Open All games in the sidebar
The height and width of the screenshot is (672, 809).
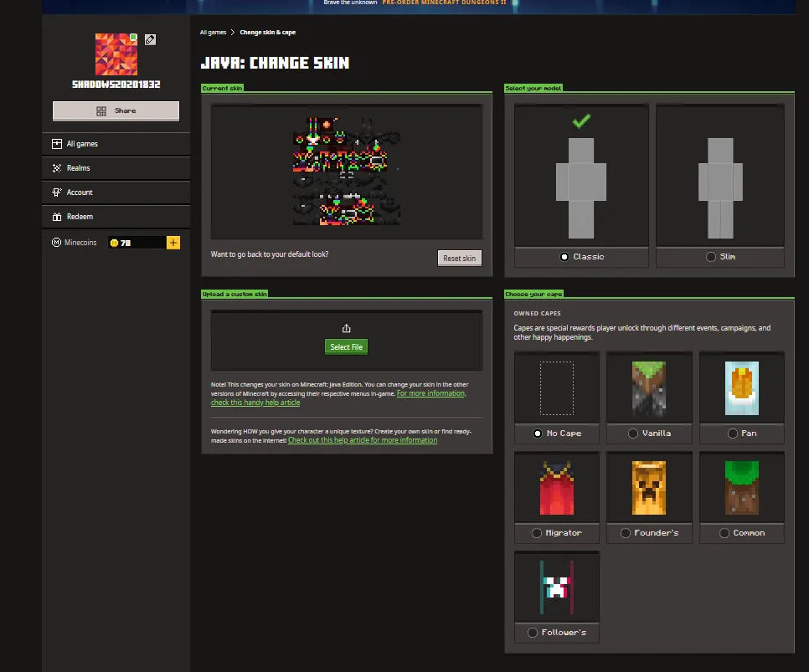[x=116, y=144]
